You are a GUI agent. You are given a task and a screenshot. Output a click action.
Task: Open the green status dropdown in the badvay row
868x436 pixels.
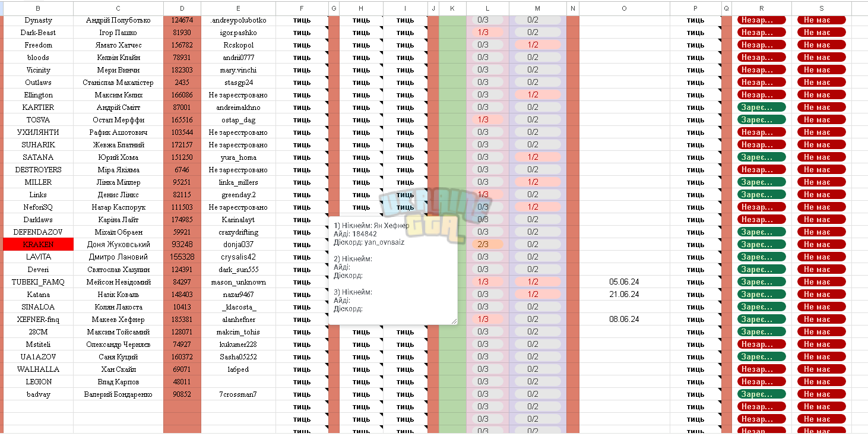tap(762, 394)
